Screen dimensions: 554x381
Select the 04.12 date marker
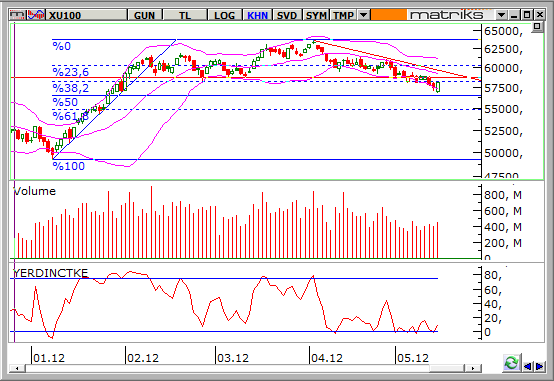[x=327, y=358]
